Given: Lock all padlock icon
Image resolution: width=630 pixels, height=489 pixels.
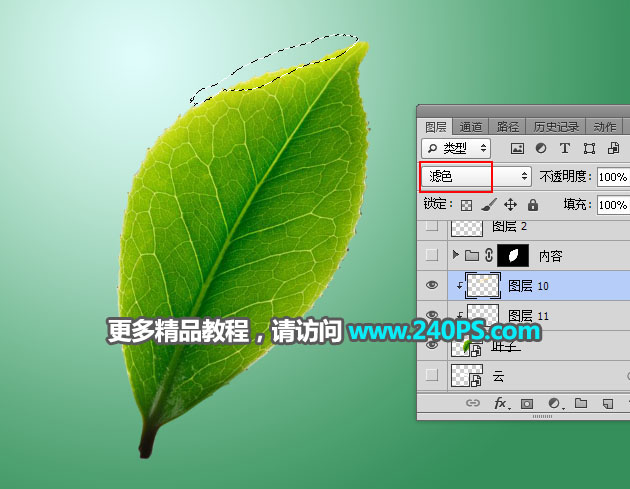Looking at the screenshot, I should pyautogui.click(x=533, y=205).
